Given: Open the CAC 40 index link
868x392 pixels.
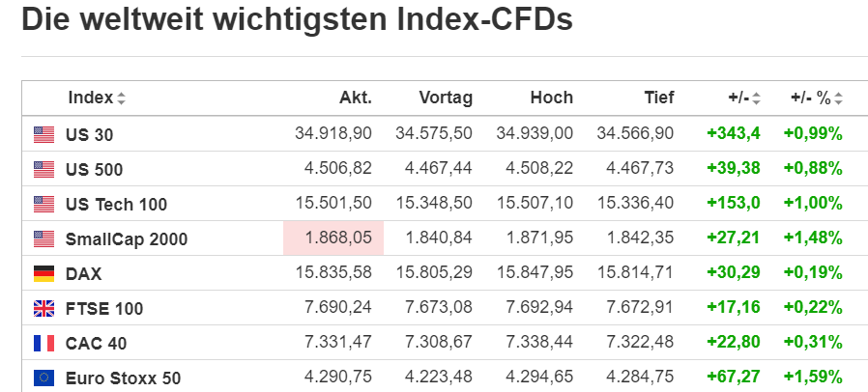Looking at the screenshot, I should 96,344.
